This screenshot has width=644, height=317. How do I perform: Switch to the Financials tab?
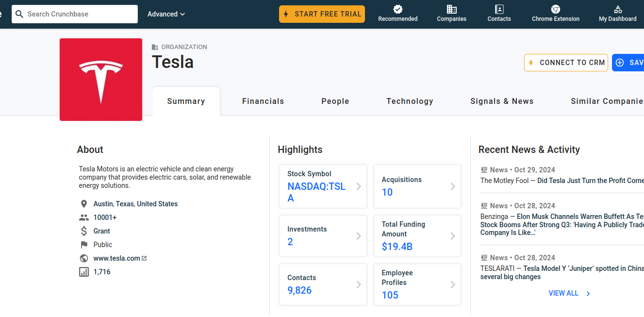[x=263, y=101]
